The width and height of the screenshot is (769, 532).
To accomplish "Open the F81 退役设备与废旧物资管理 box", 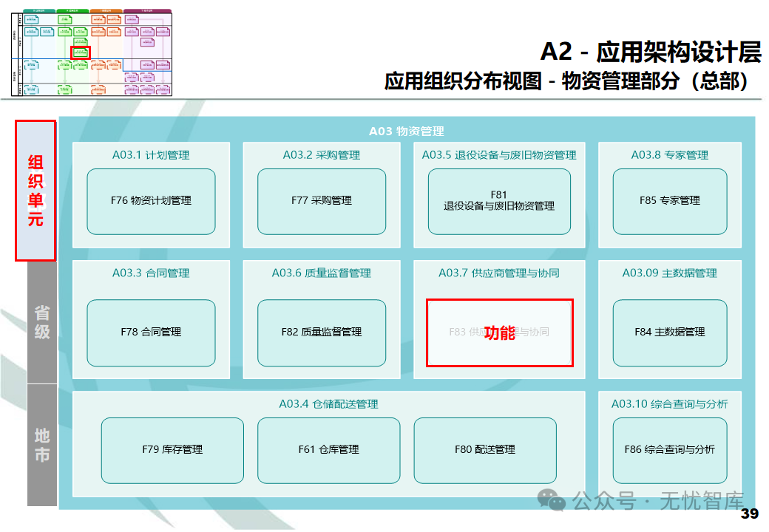I will (x=499, y=201).
